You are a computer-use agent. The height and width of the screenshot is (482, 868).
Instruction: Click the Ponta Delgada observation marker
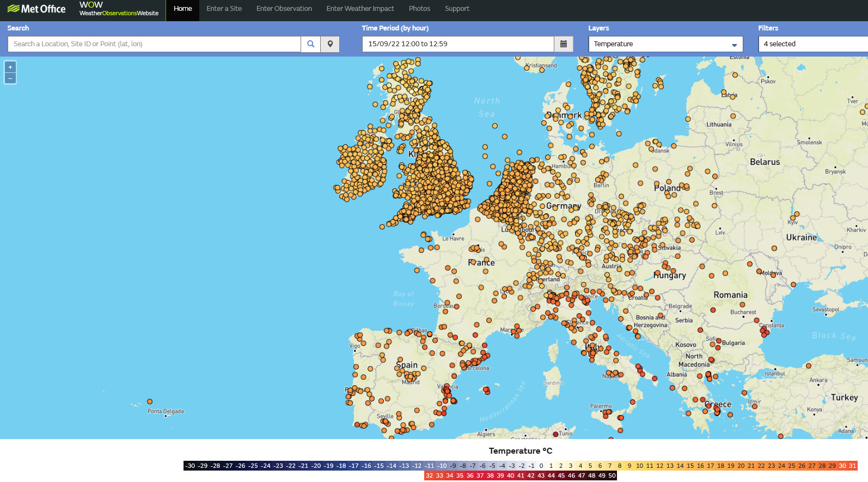150,402
